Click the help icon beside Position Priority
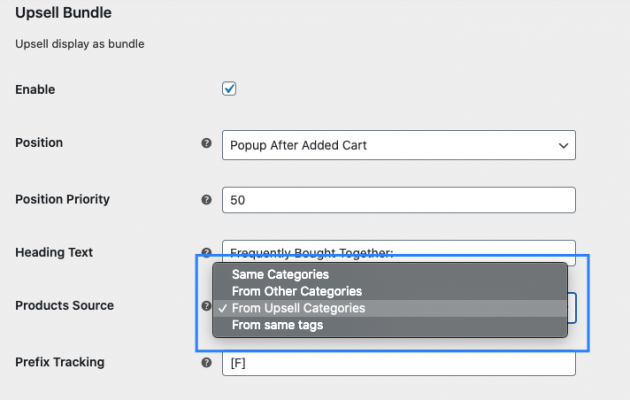This screenshot has width=630, height=400. tap(207, 200)
